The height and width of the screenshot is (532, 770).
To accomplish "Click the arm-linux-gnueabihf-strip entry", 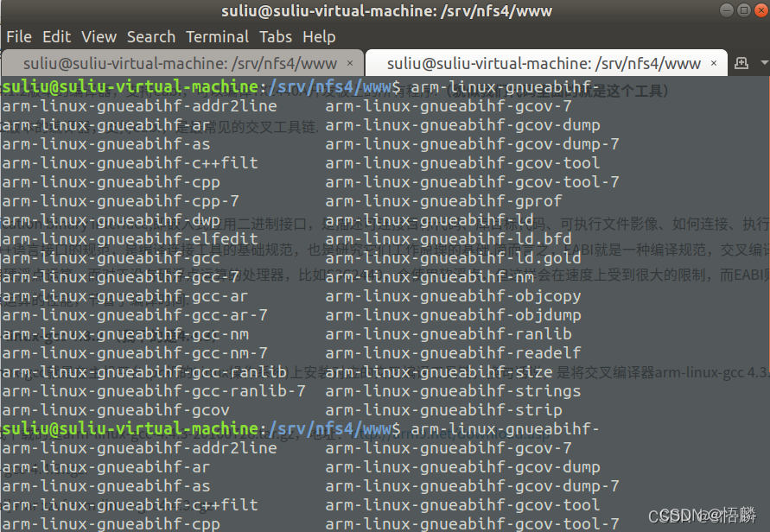I will tap(443, 410).
